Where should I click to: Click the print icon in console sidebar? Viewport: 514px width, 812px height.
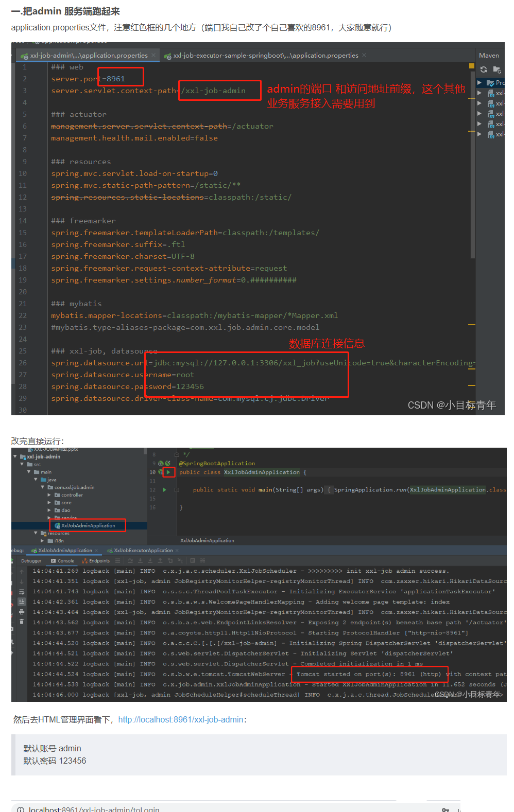(x=22, y=612)
